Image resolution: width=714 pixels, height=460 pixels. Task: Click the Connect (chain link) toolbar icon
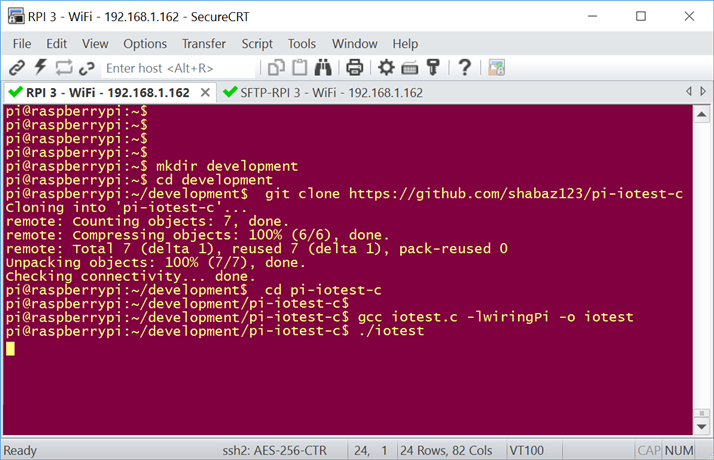(x=17, y=68)
